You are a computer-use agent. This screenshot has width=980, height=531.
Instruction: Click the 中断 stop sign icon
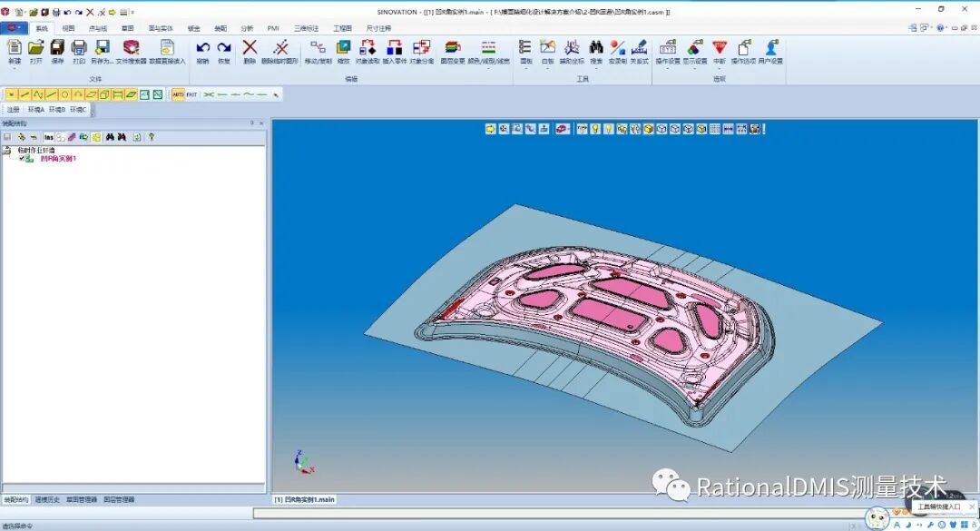click(720, 47)
